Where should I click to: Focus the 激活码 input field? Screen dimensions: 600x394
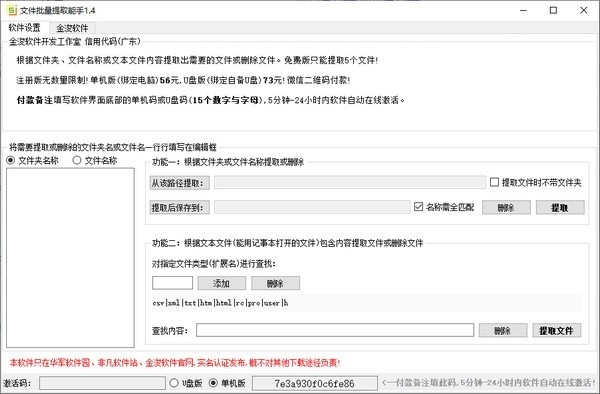pos(102,383)
